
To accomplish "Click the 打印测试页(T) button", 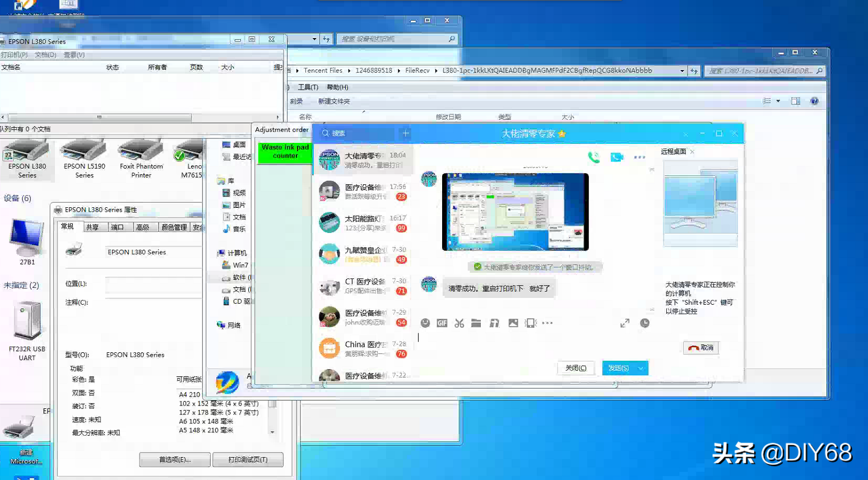I will [x=248, y=459].
